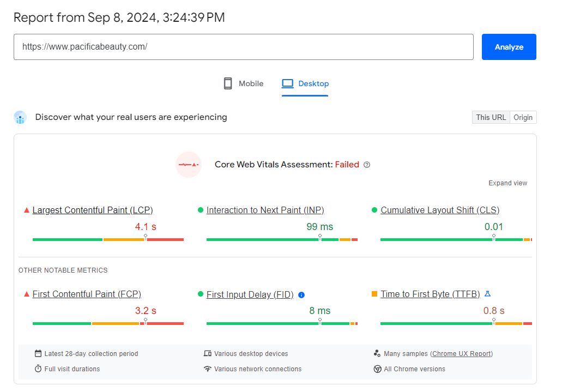The image size is (568, 392).
Task: Click the Core Web Vitals help question icon
Action: (367, 165)
